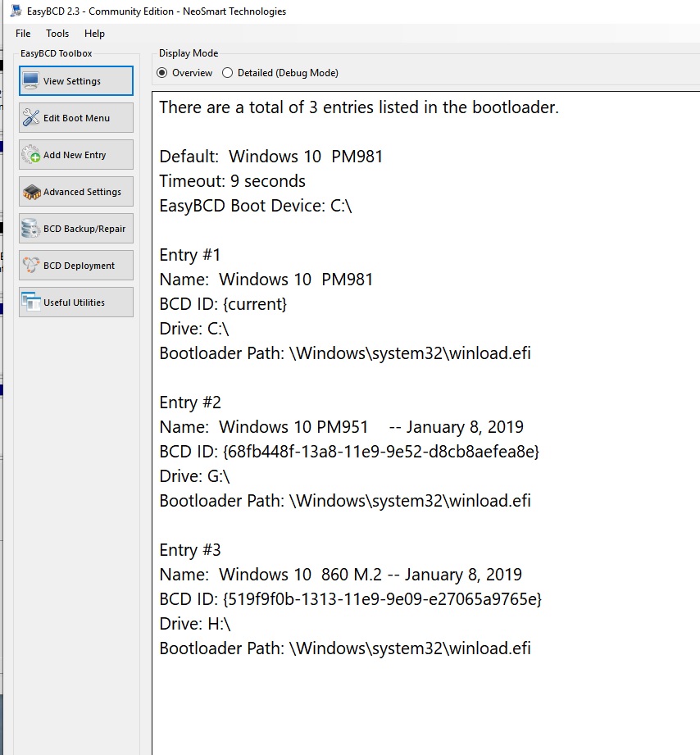Viewport: 700px width, 755px height.
Task: Click the Entry #1 heading
Action: pos(189,255)
